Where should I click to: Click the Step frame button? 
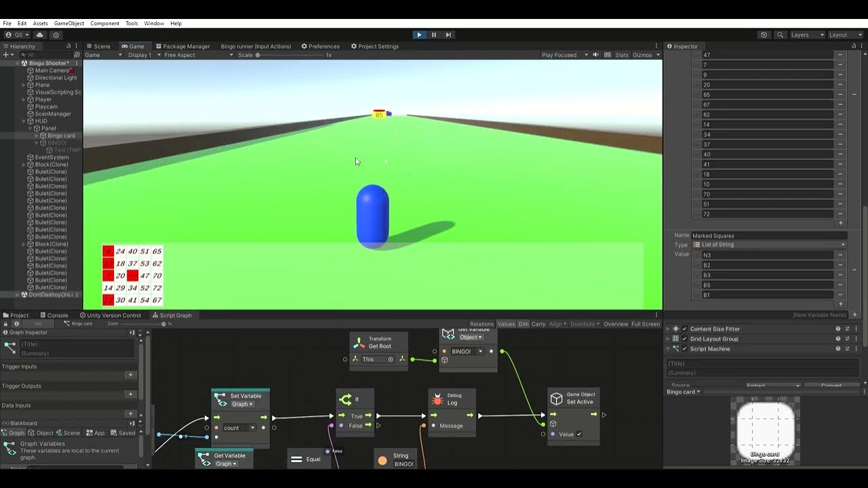[x=448, y=35]
